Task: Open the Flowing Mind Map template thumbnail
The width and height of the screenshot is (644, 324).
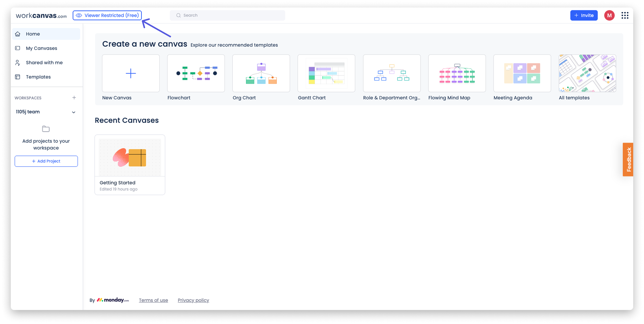Action: (457, 73)
